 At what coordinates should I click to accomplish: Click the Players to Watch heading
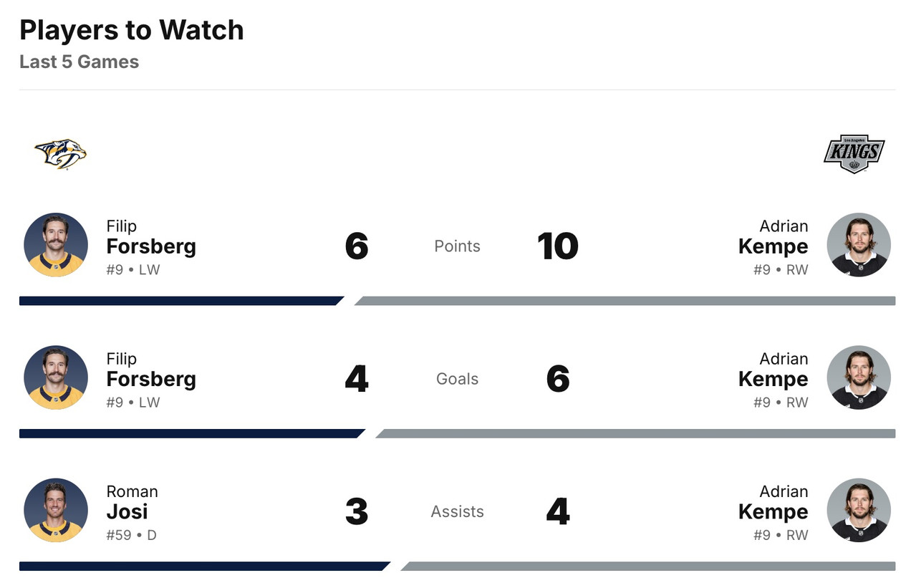(132, 30)
